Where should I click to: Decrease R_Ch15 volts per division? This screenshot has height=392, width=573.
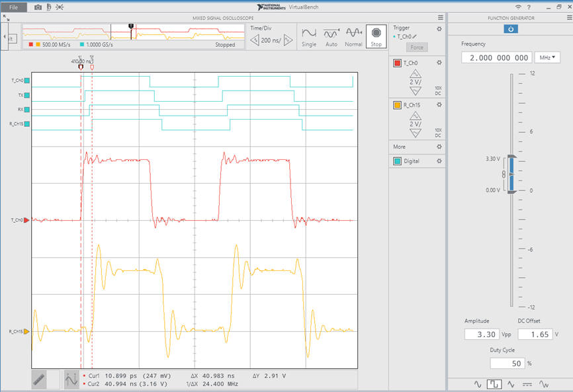[415, 133]
